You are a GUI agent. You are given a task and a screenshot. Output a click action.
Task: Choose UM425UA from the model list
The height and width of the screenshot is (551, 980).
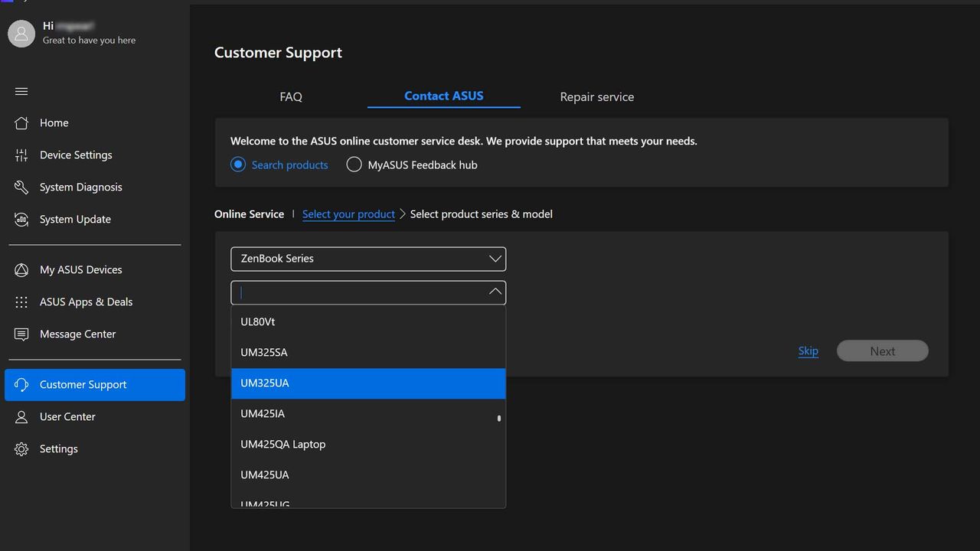368,475
